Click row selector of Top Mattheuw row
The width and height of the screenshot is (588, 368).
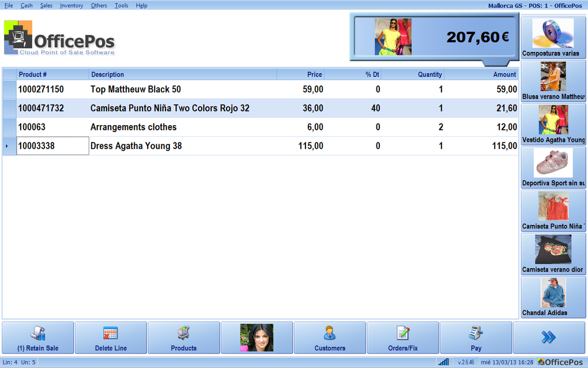click(9, 89)
